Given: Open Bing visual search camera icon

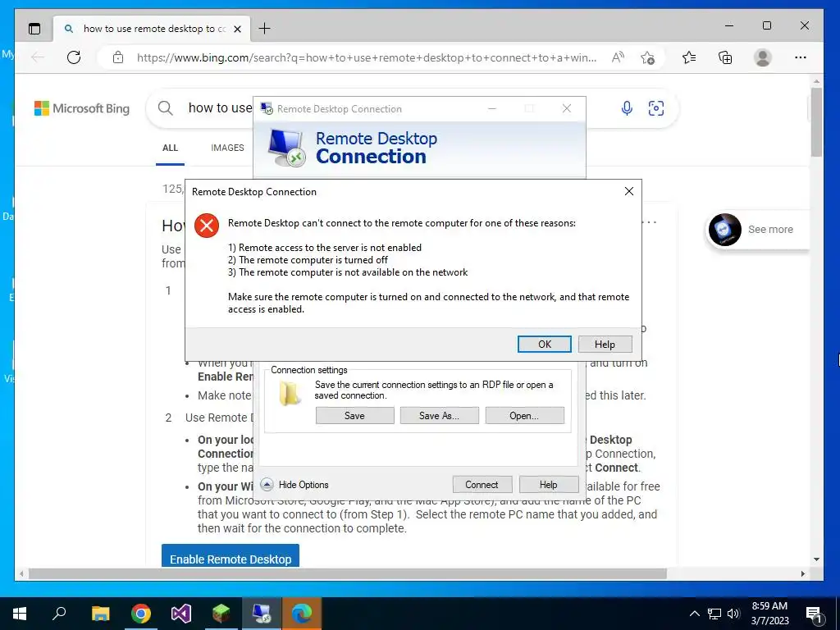Looking at the screenshot, I should click(656, 108).
